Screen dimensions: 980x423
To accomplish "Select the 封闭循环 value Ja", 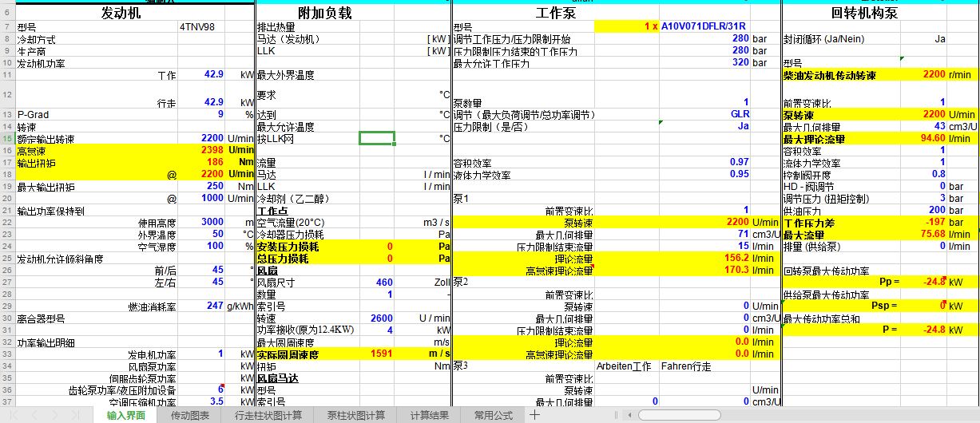I will click(923, 38).
